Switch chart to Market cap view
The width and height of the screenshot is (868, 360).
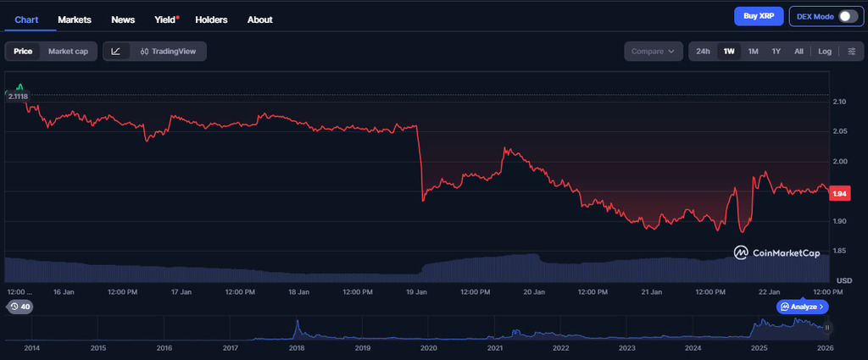pyautogui.click(x=68, y=52)
